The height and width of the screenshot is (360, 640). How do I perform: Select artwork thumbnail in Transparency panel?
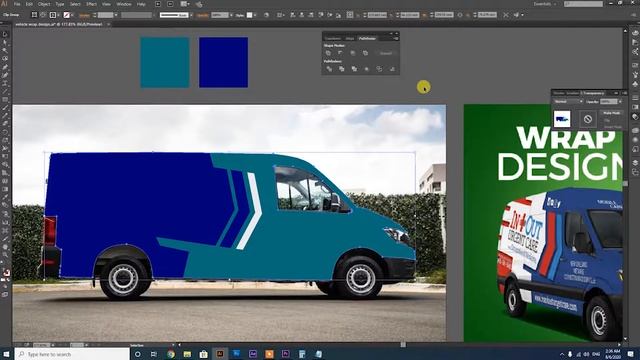pos(562,119)
